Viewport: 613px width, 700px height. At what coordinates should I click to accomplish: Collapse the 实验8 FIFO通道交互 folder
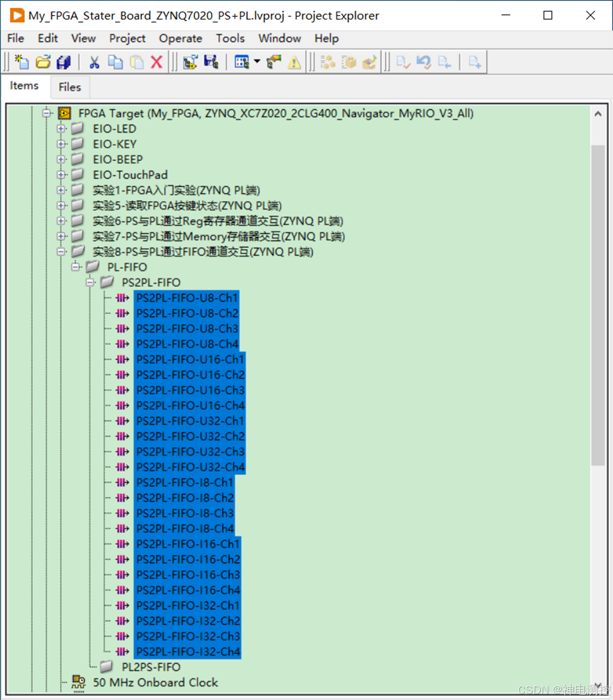(61, 251)
